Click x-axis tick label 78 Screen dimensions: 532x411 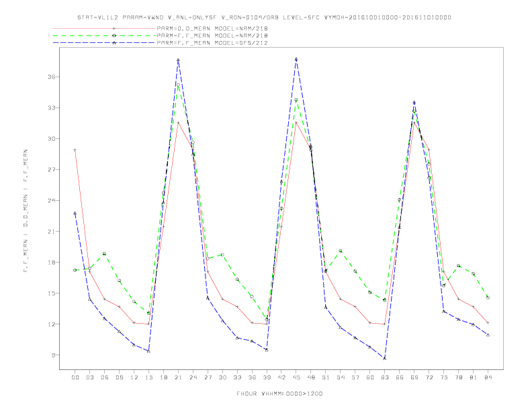click(x=458, y=377)
